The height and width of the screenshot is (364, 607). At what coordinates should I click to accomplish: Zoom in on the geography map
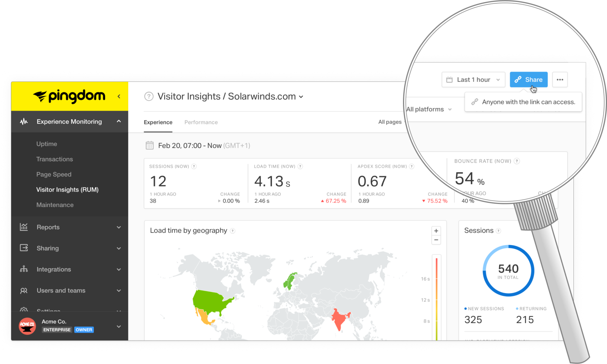coord(436,231)
